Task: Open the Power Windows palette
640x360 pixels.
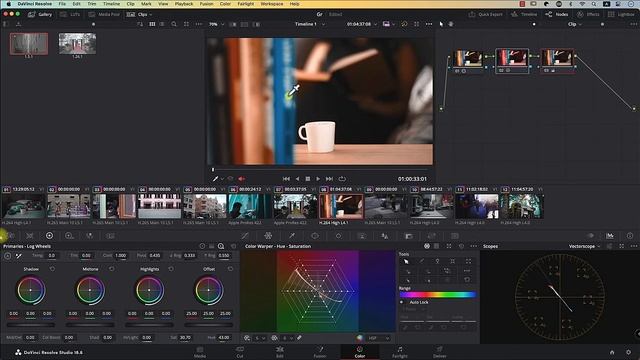Action: (x=315, y=236)
